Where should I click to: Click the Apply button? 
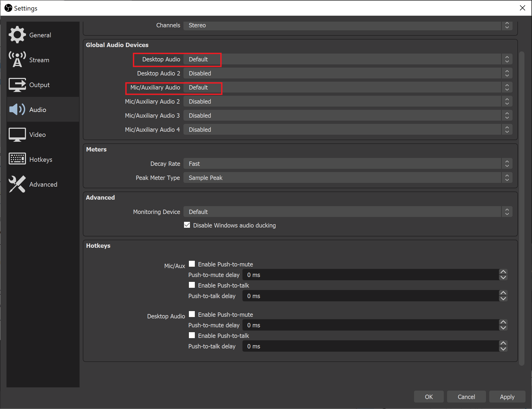tap(507, 397)
